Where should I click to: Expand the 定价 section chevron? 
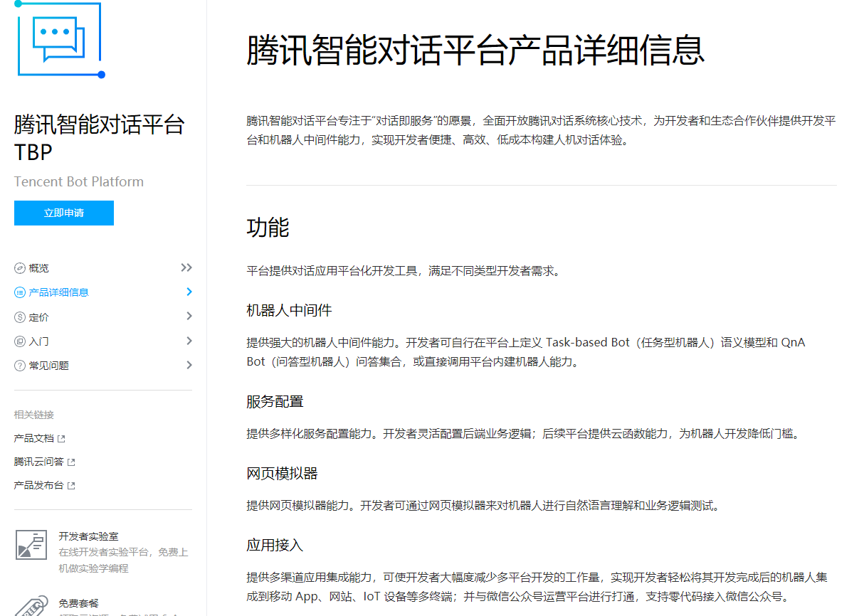pyautogui.click(x=189, y=316)
